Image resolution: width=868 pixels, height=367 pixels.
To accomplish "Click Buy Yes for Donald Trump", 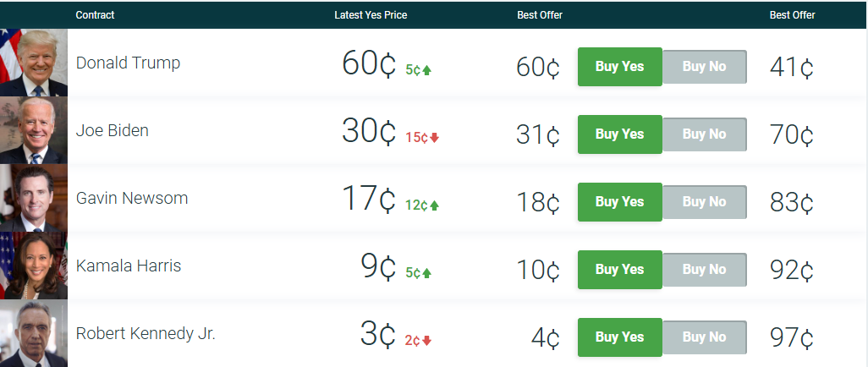I will (619, 67).
